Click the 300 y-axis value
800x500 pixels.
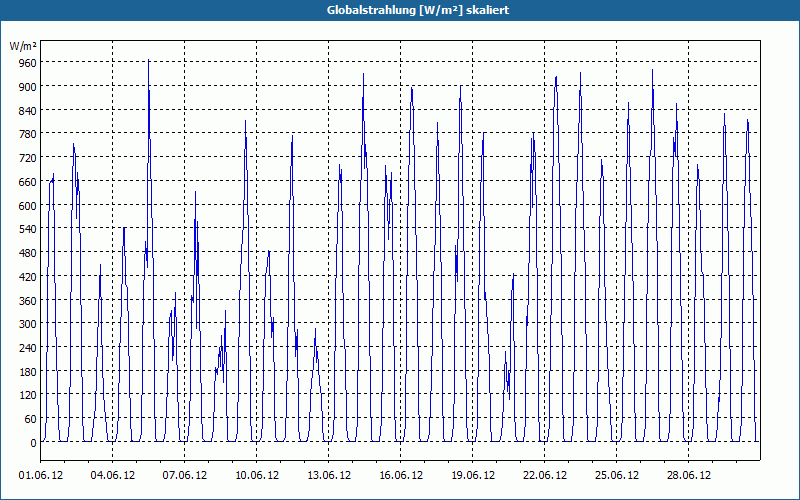tap(28, 324)
